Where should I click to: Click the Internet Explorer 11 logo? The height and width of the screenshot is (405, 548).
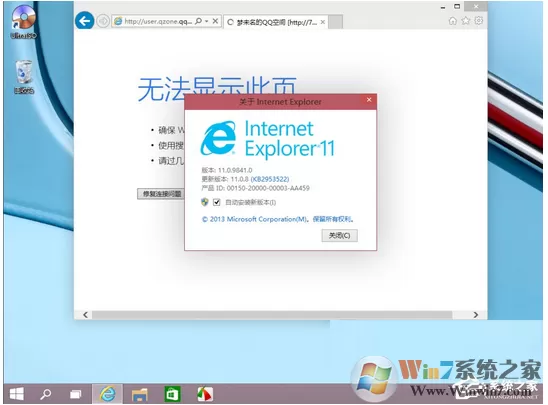coord(268,139)
